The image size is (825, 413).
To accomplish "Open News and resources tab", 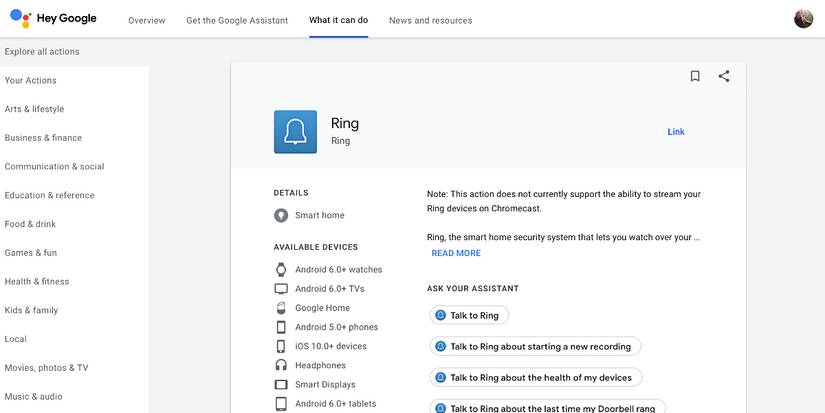I will [430, 20].
